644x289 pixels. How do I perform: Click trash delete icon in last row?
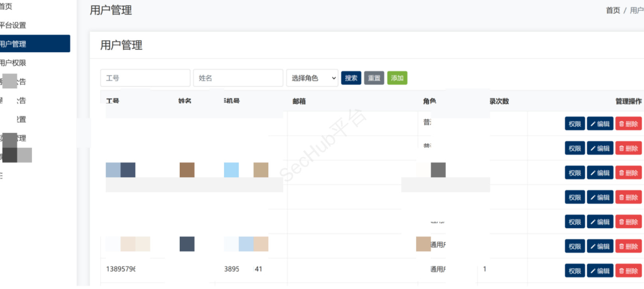(621, 271)
